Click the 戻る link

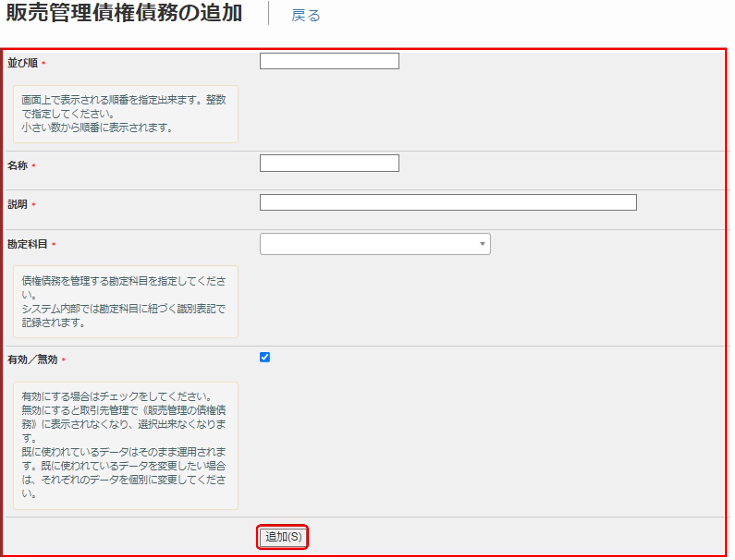coord(306,15)
